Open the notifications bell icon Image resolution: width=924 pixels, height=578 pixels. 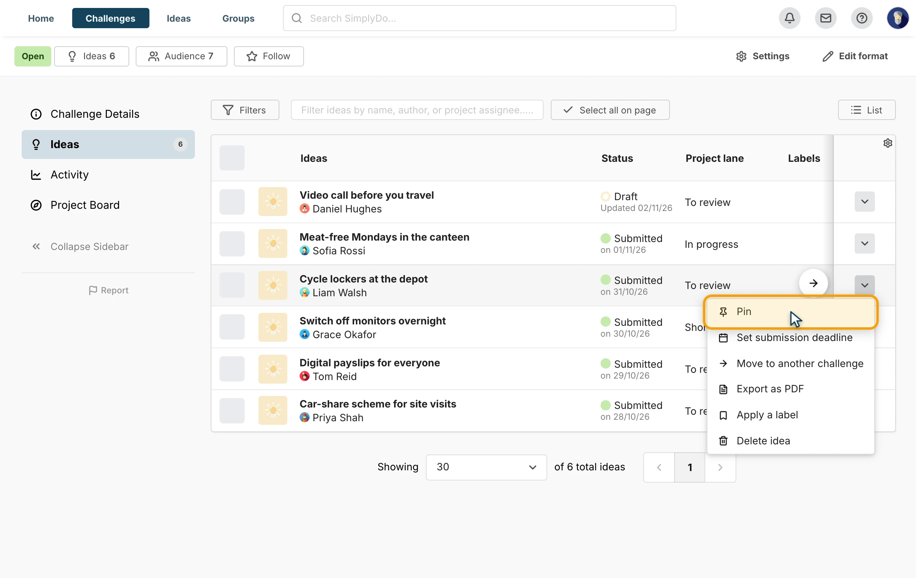tap(790, 18)
